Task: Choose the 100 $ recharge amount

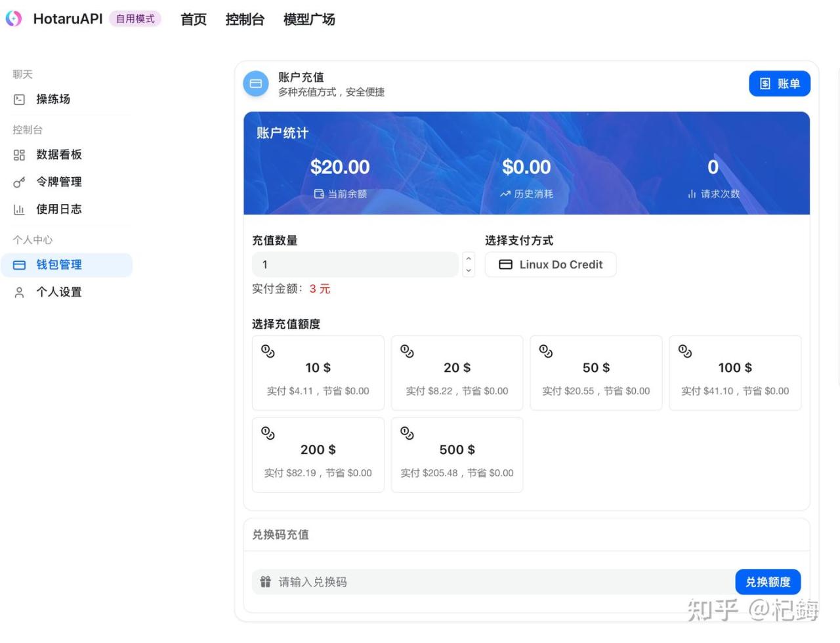Action: coord(735,373)
